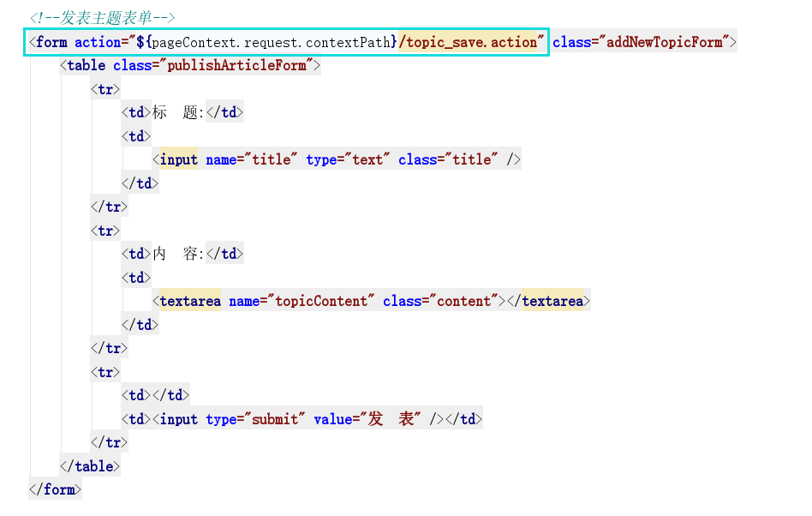Image resolution: width=812 pixels, height=516 pixels.
Task: Click the empty <td></td> cell line
Action: point(155,395)
